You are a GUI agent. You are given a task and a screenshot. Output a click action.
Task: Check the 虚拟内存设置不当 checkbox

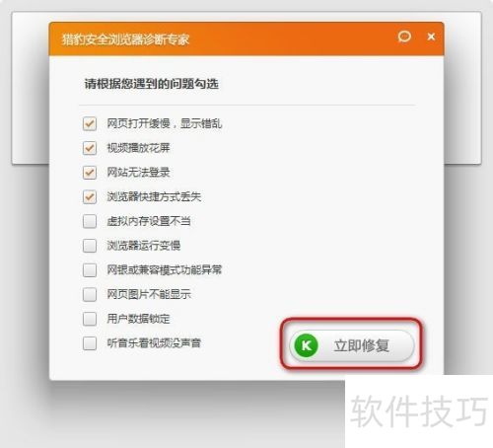click(x=90, y=221)
